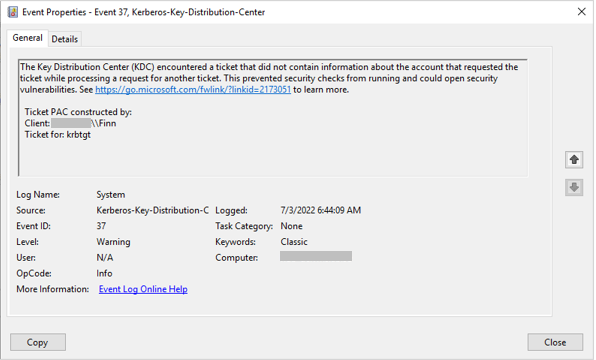Click the User value 'N/A'
The height and width of the screenshot is (360, 596).
coord(105,258)
